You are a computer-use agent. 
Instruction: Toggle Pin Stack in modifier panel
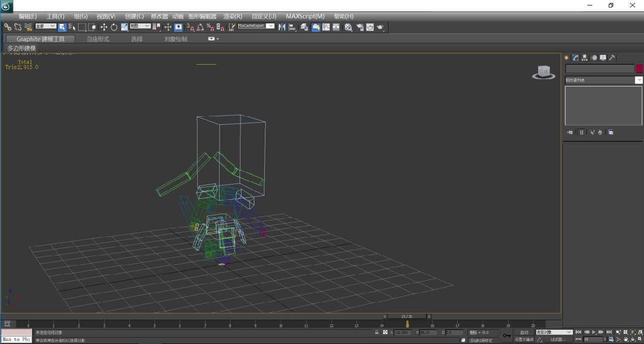pos(570,132)
